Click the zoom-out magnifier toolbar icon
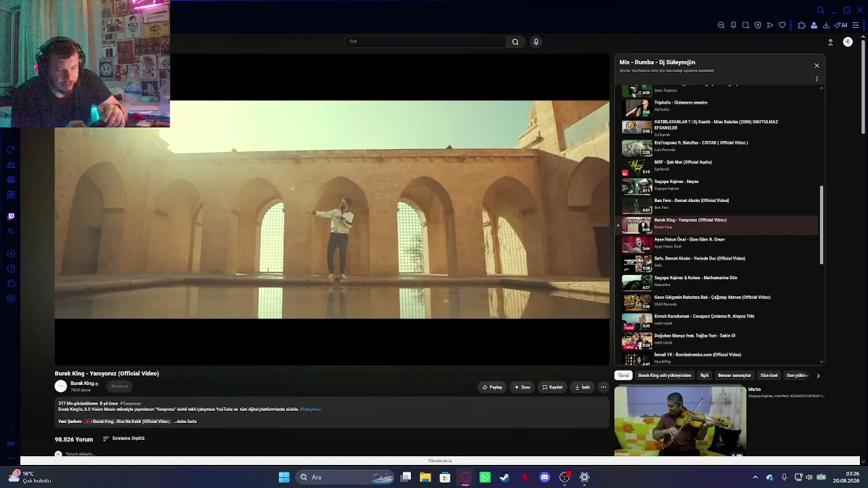Viewport: 868px width, 488px height. [x=721, y=25]
